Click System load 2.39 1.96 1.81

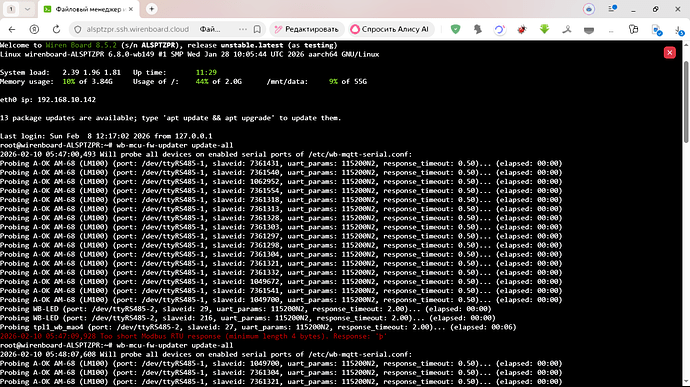tap(60, 72)
